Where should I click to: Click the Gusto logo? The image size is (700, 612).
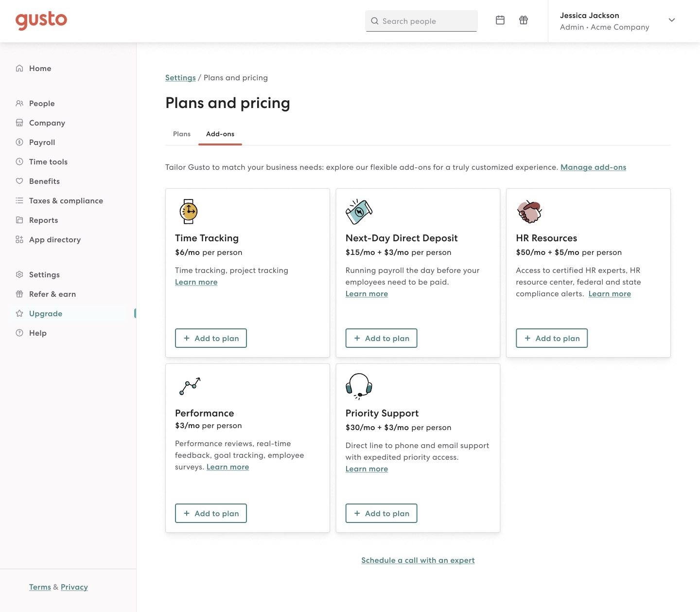pos(41,20)
